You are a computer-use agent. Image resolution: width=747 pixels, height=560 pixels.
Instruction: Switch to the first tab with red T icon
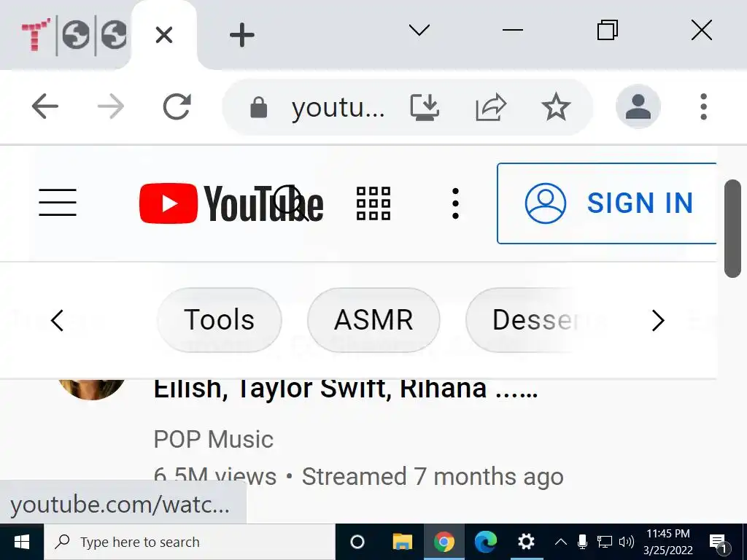pos(36,35)
